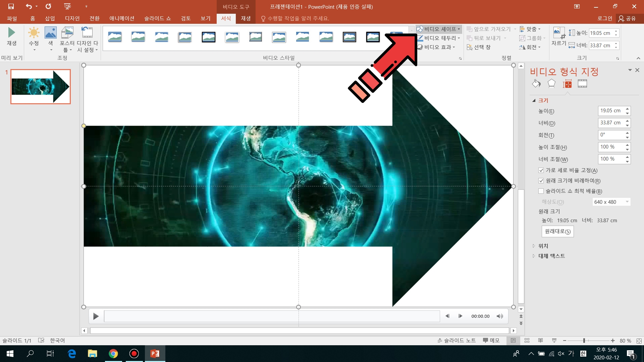This screenshot has width=644, height=362.
Task: Click the Play preview icon in ribbon
Action: [11, 33]
